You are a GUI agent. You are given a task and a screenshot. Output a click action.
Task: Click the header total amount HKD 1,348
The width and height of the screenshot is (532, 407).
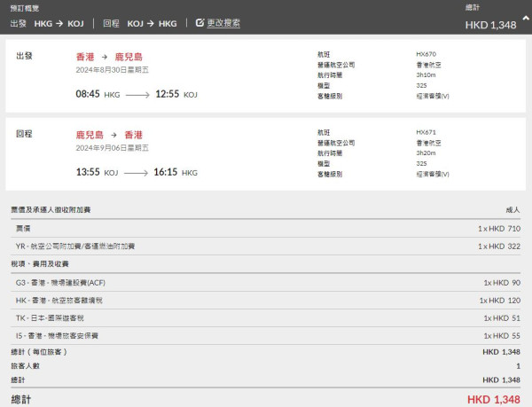click(490, 25)
